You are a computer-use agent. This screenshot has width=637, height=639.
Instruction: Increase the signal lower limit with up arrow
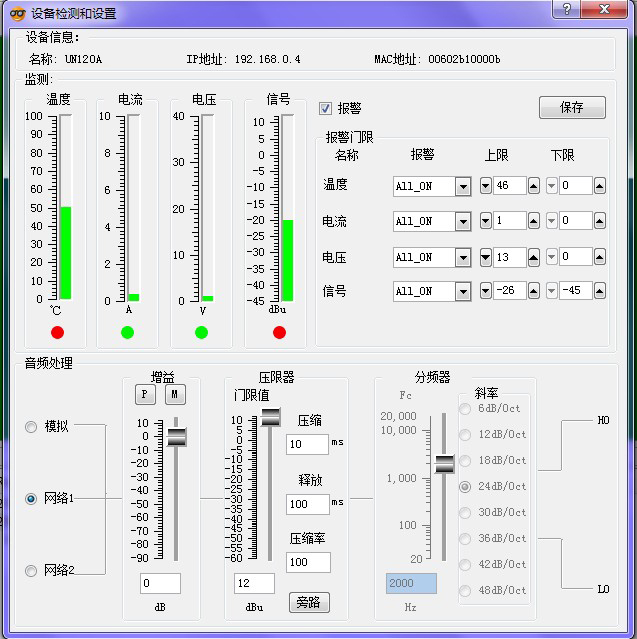tap(600, 291)
